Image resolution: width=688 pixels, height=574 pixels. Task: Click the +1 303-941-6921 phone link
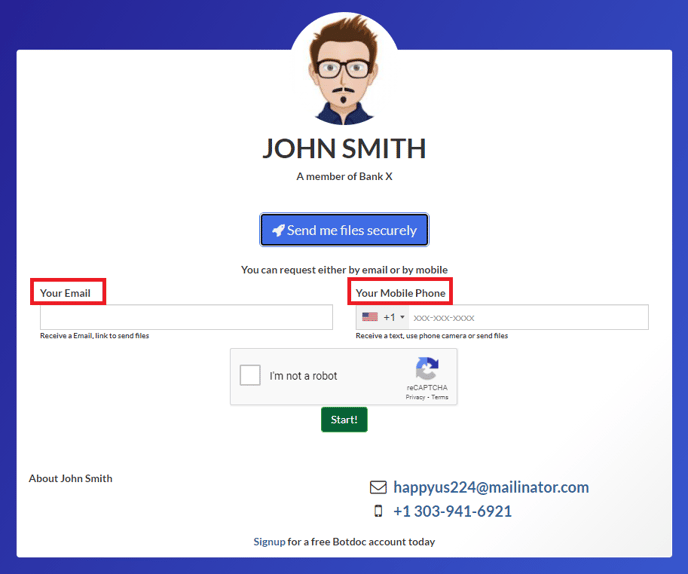tap(452, 511)
